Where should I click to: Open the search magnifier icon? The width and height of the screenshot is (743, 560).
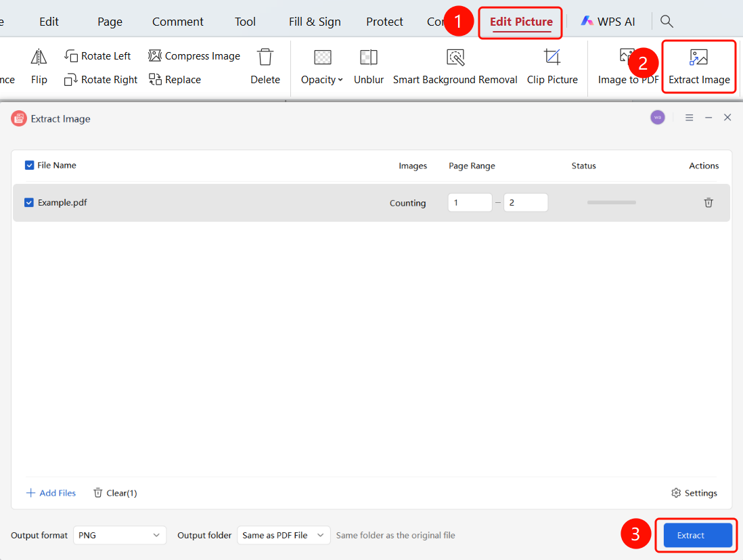pos(667,22)
